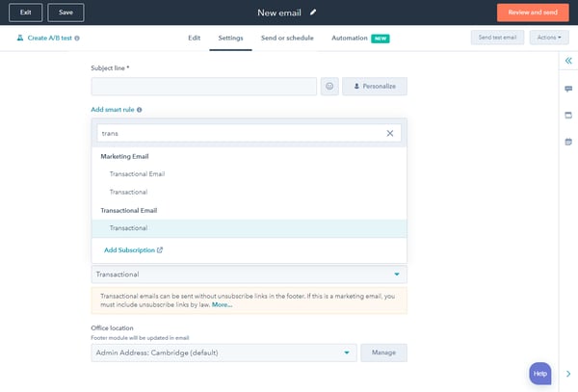Viewport: 578px width, 392px height.
Task: Click info icon beside Create A/B test
Action: click(77, 39)
